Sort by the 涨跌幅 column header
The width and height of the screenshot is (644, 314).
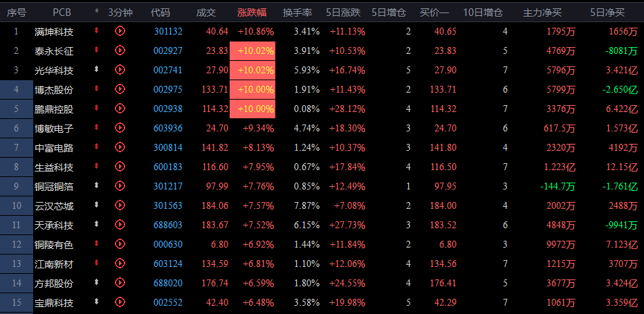click(x=252, y=12)
